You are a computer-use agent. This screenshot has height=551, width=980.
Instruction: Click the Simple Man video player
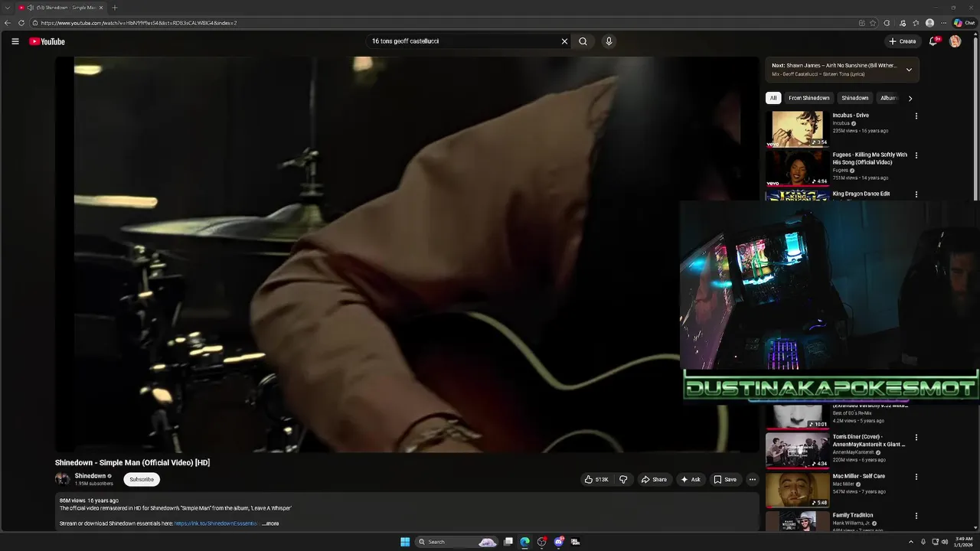pyautogui.click(x=407, y=254)
